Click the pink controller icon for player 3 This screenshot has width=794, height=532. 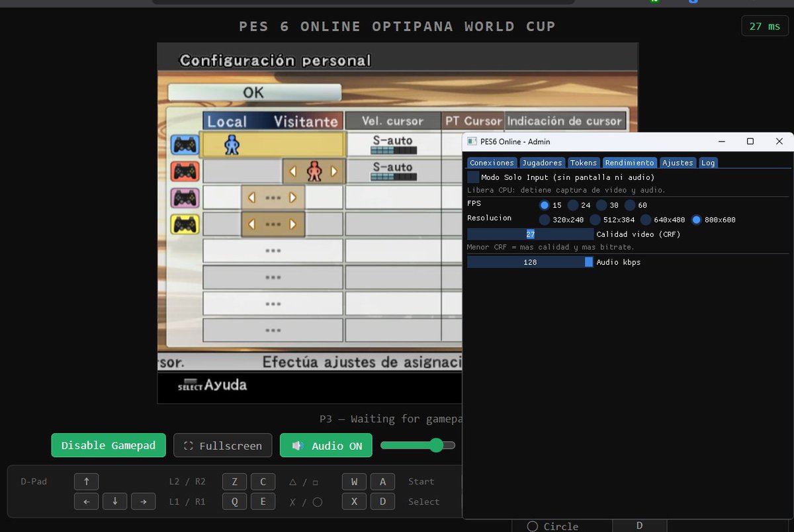[185, 198]
